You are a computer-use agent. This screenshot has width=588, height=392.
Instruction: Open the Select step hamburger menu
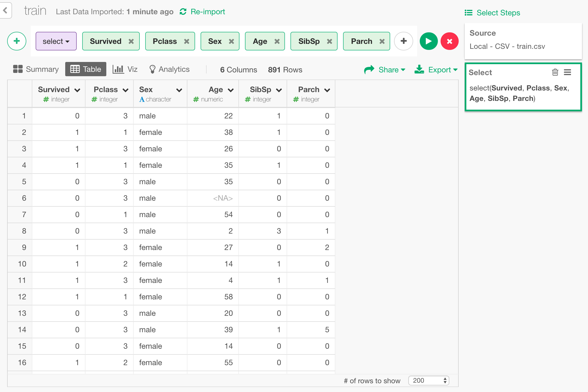pyautogui.click(x=567, y=72)
